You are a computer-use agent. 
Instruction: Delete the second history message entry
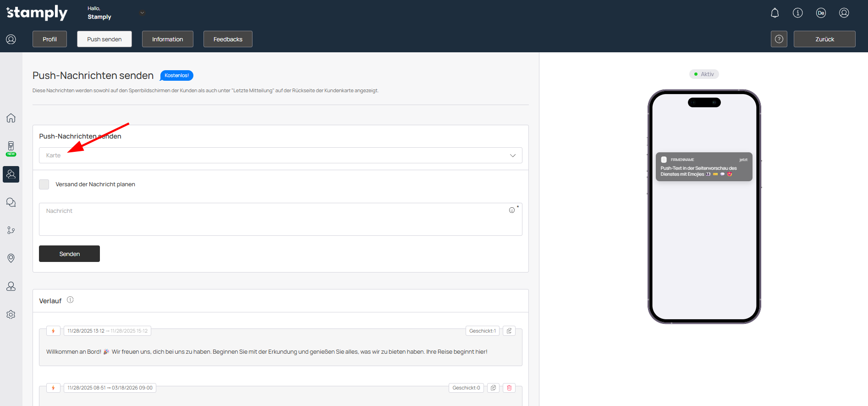click(x=509, y=388)
